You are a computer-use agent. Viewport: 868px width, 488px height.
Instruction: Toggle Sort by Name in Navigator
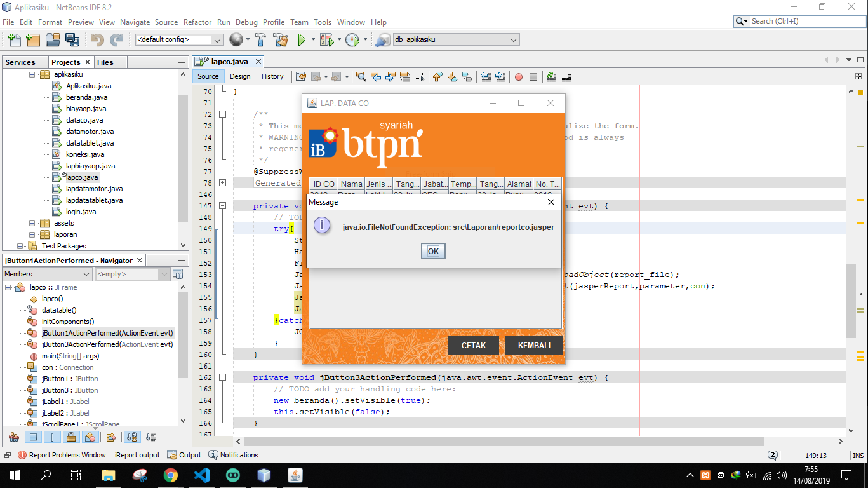point(132,437)
